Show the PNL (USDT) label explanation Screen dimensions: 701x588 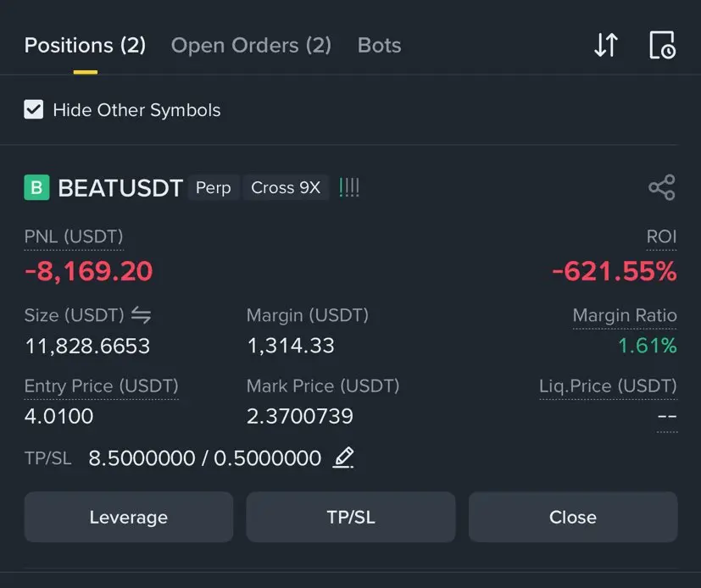74,236
